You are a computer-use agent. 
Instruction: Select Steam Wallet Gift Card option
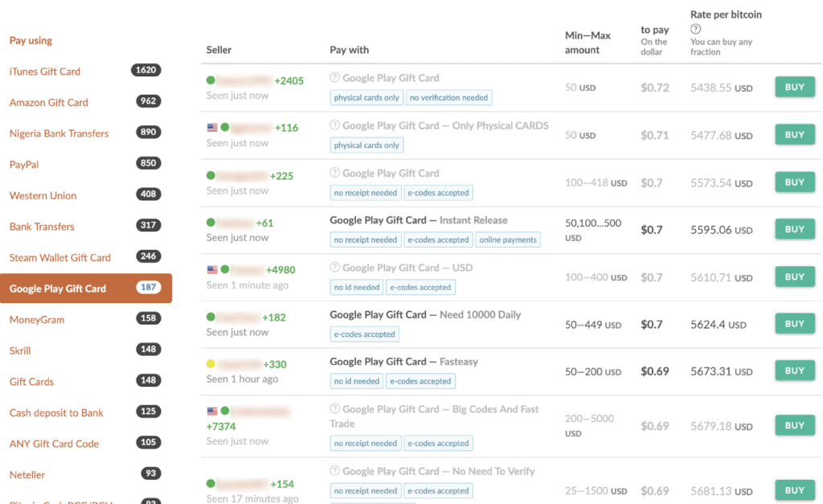coord(59,257)
